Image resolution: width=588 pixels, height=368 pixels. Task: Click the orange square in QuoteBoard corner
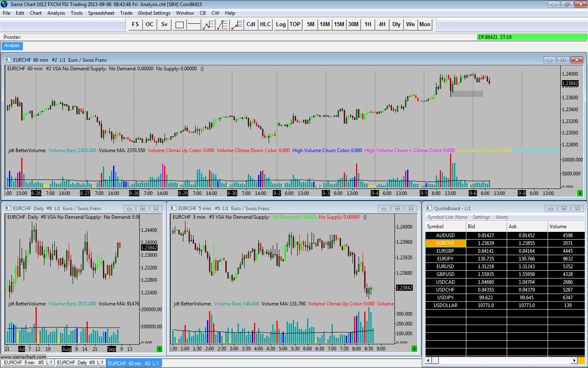click(581, 360)
